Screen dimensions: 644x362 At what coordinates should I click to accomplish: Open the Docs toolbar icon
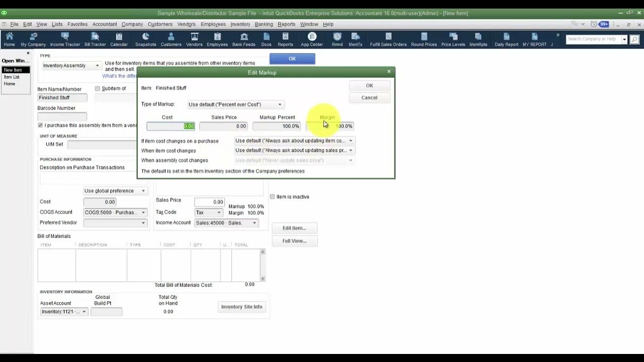point(266,40)
